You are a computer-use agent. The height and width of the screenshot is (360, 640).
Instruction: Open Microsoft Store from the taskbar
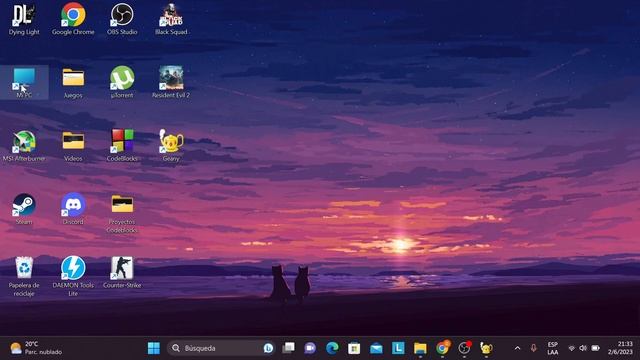354,348
